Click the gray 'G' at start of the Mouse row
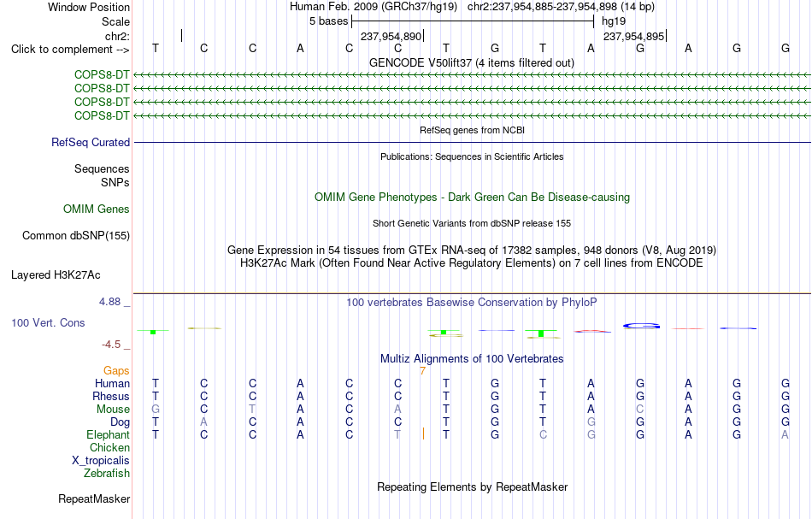812x519 pixels. click(x=156, y=410)
